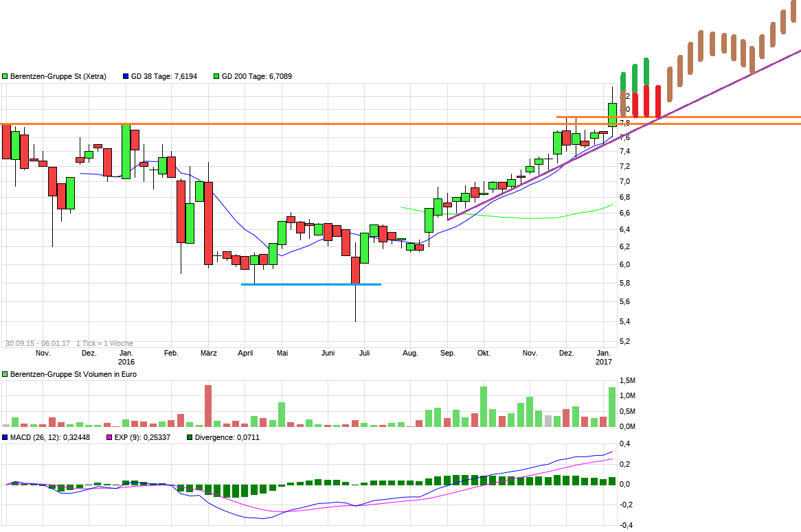This screenshot has height=532, width=801.
Task: Click the tall green volume bar in Okt.
Action: coord(484,406)
